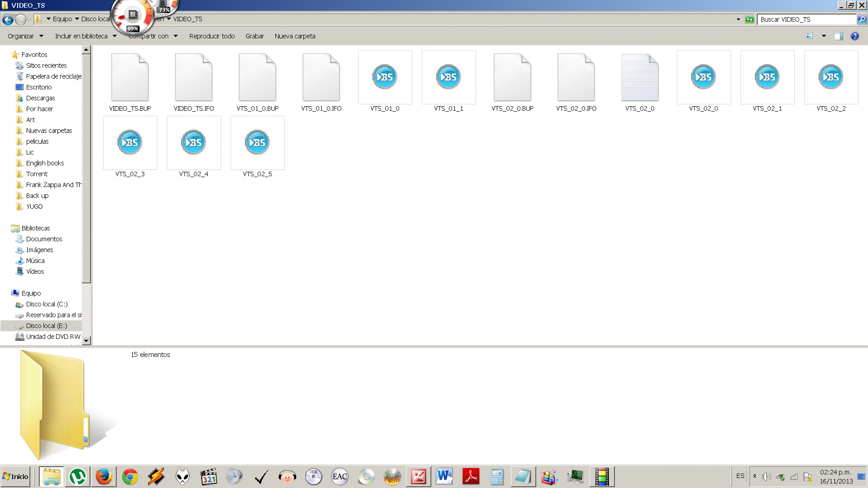Toggle the preview pane icon
This screenshot has width=868, height=488.
click(838, 36)
